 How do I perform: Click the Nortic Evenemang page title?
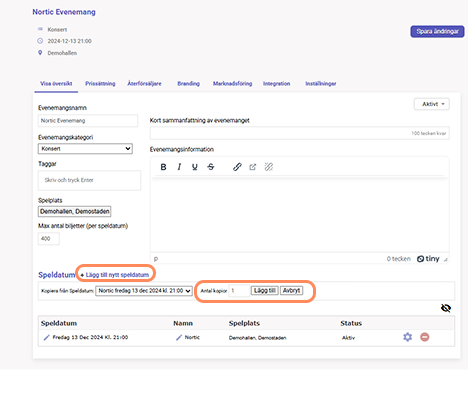[x=64, y=12]
